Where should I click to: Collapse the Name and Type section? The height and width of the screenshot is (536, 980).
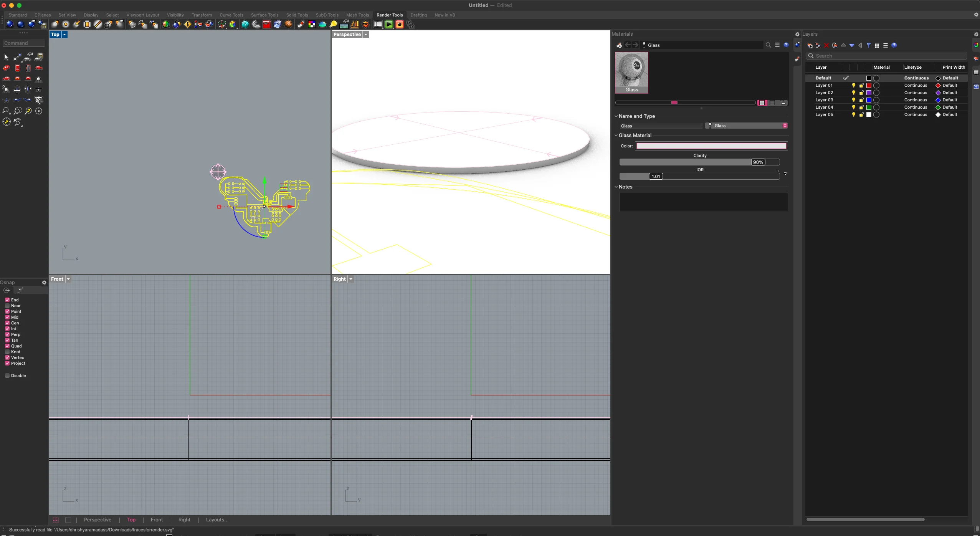[x=616, y=116]
